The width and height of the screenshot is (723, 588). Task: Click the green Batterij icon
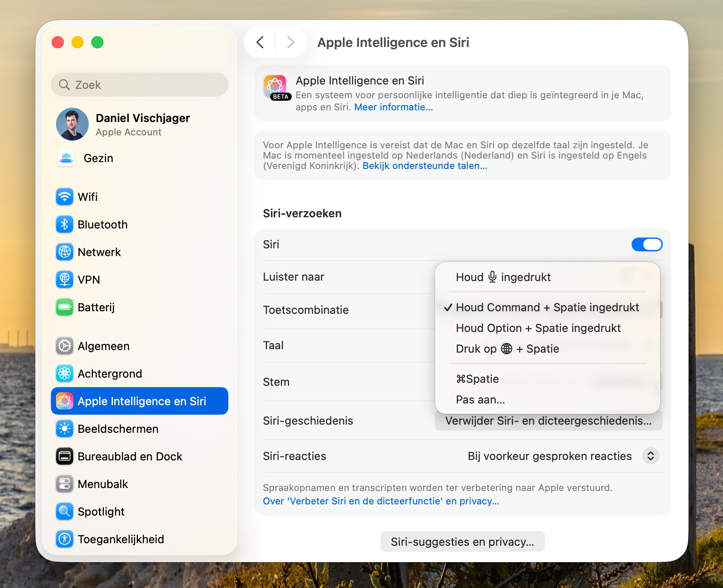coord(65,307)
